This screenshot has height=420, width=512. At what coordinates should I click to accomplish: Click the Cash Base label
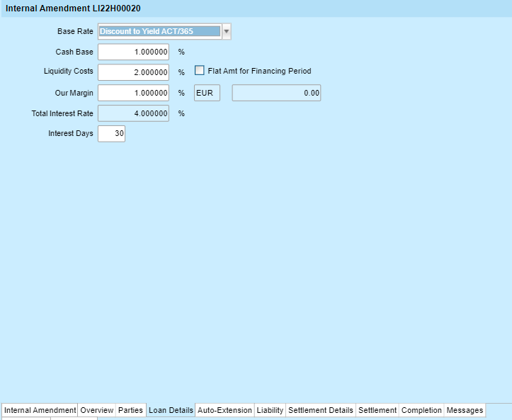74,52
